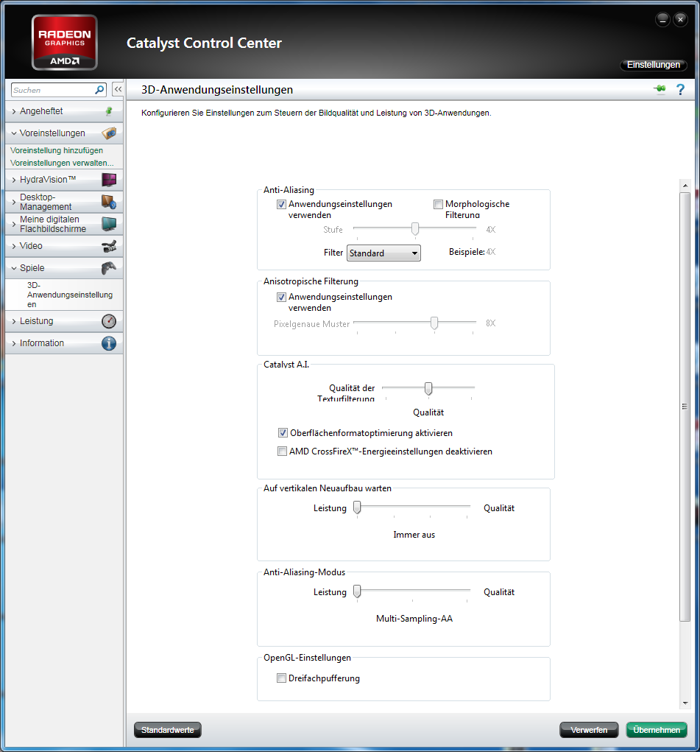This screenshot has height=752, width=700.
Task: Click the Information icon in sidebar
Action: point(109,343)
